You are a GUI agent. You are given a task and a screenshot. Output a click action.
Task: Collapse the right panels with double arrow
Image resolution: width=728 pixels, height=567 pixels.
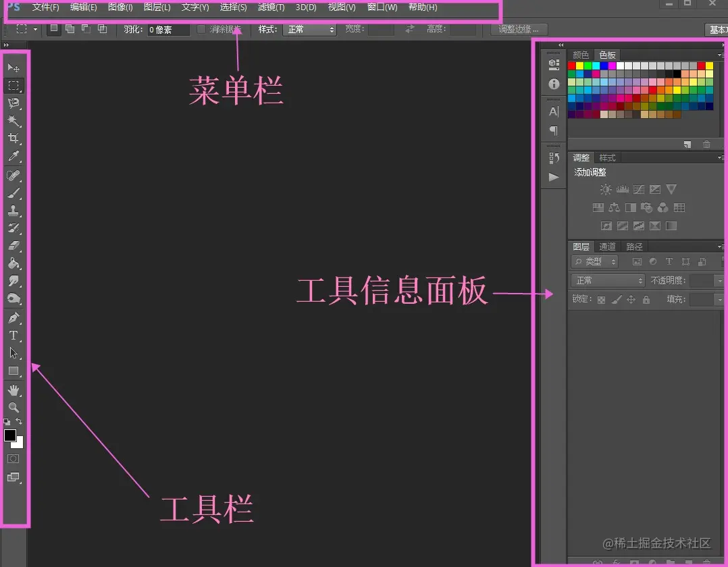click(561, 45)
